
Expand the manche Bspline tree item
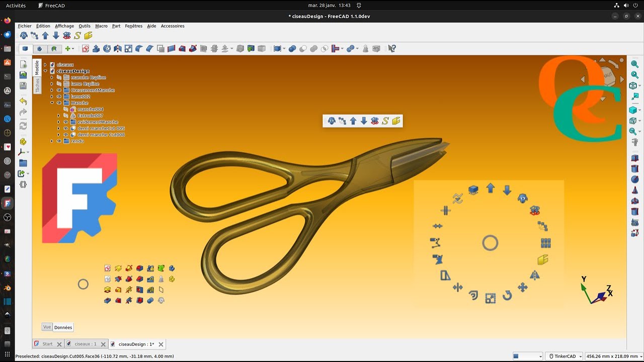tap(52, 77)
